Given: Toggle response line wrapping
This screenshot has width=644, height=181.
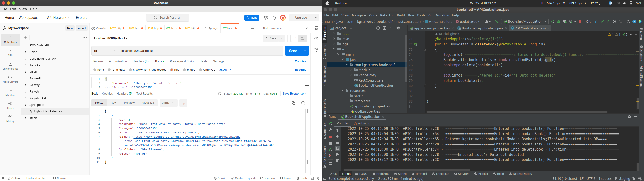Looking at the screenshot, I should tap(183, 103).
